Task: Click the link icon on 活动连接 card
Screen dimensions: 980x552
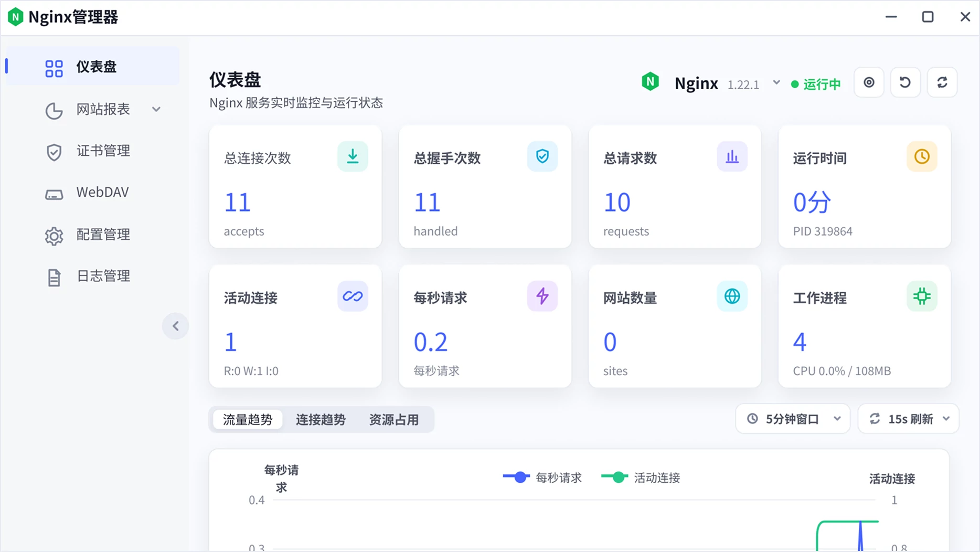Action: (353, 296)
